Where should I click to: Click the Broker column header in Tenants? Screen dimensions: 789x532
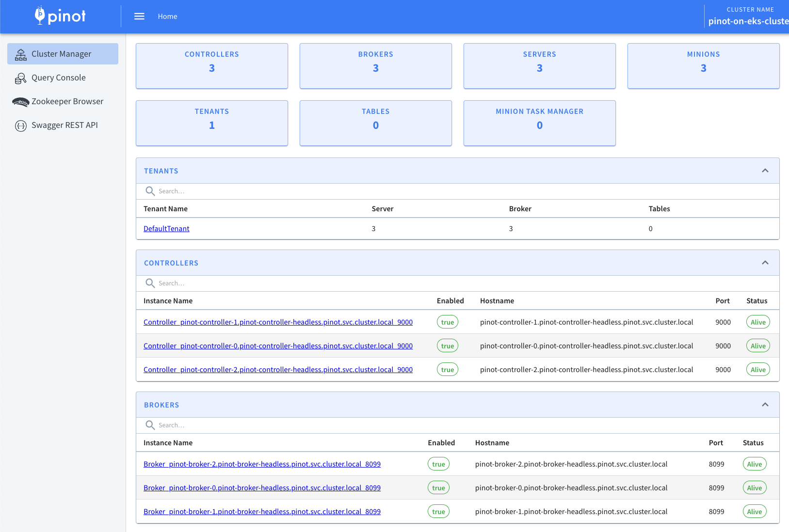point(520,209)
